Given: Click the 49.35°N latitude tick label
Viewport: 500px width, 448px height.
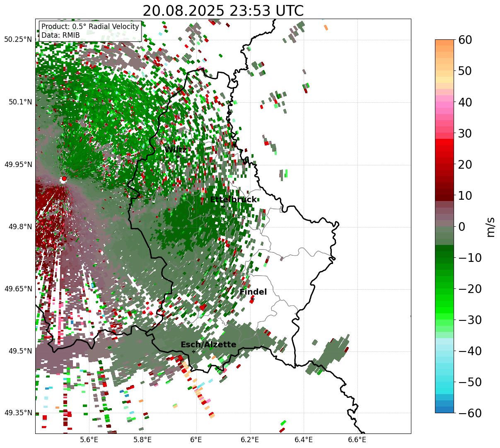Looking at the screenshot, I should pyautogui.click(x=18, y=413).
